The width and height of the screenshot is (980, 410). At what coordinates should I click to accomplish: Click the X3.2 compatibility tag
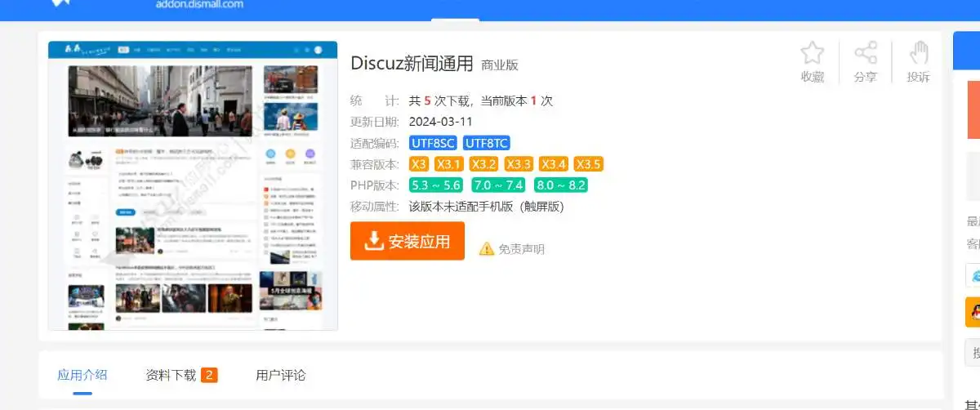tap(484, 164)
